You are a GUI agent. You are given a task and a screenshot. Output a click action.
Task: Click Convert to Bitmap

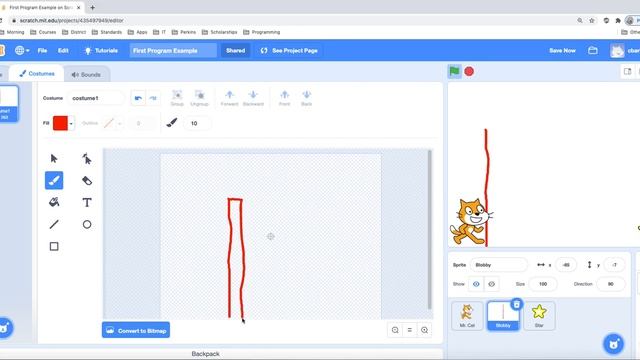(136, 330)
